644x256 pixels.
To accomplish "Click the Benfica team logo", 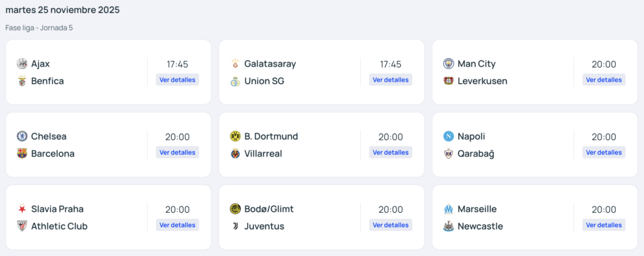I will point(22,81).
